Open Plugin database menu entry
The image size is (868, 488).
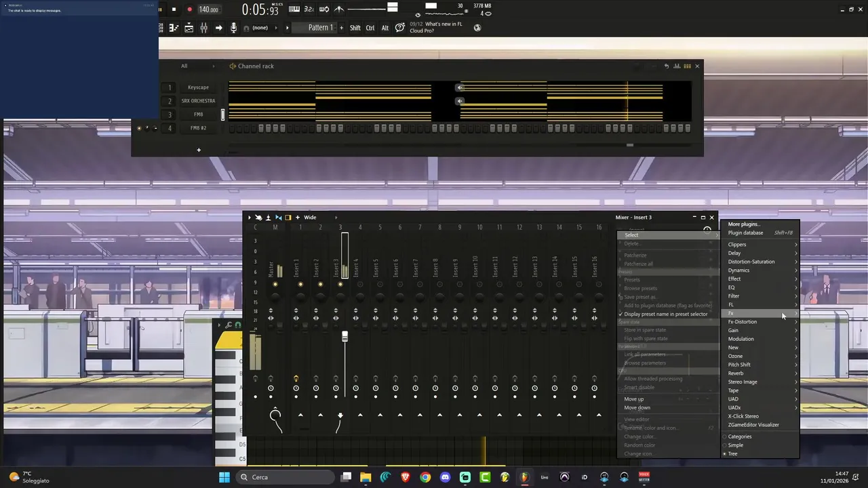point(760,233)
